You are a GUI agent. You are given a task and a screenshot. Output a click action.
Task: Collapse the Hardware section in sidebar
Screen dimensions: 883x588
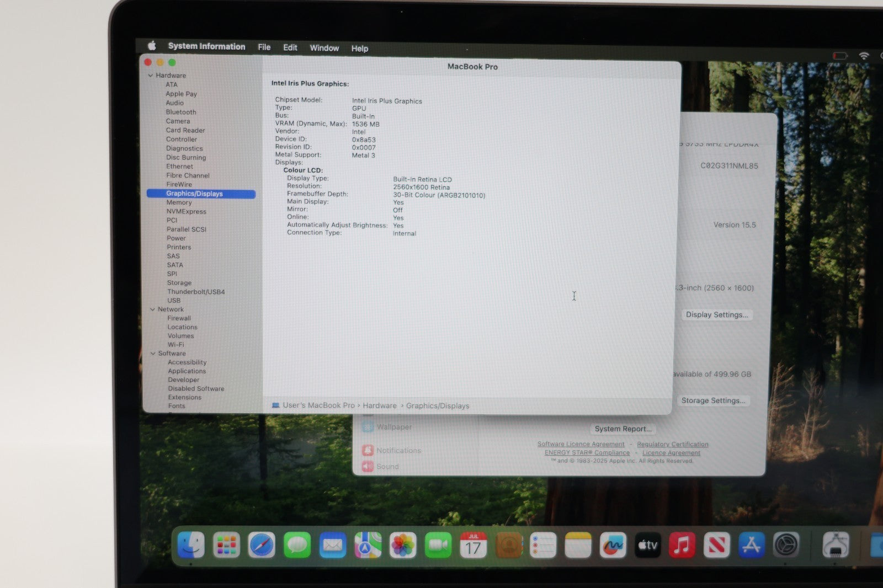tap(151, 76)
